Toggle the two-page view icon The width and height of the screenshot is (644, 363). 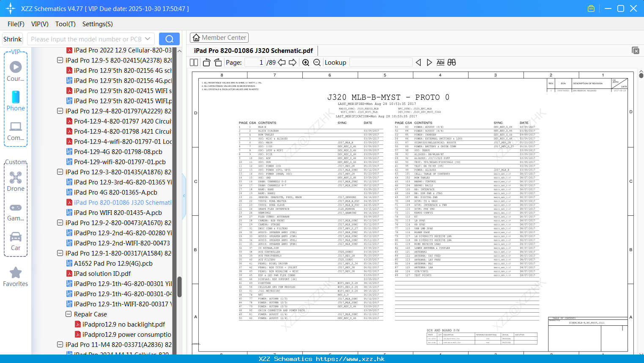[x=194, y=63]
